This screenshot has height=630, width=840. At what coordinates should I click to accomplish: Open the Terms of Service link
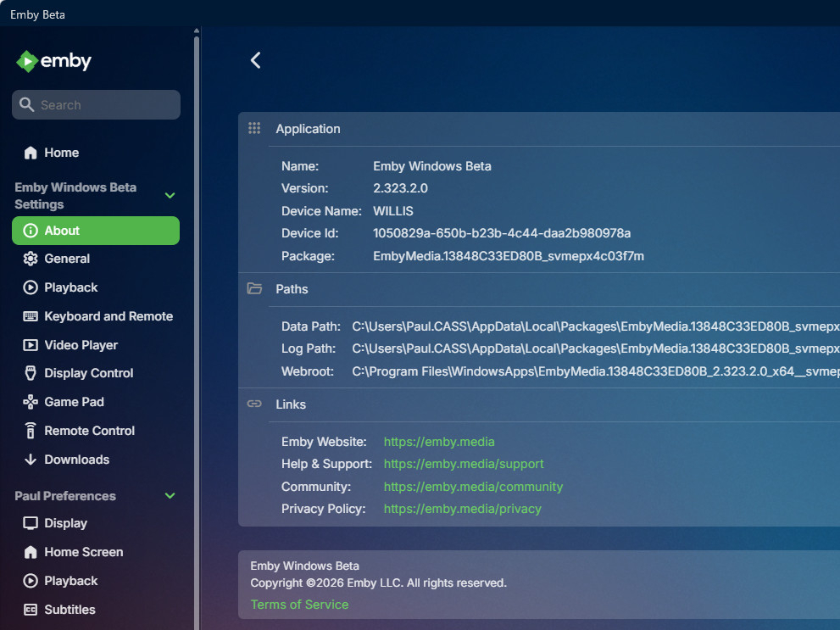point(299,605)
